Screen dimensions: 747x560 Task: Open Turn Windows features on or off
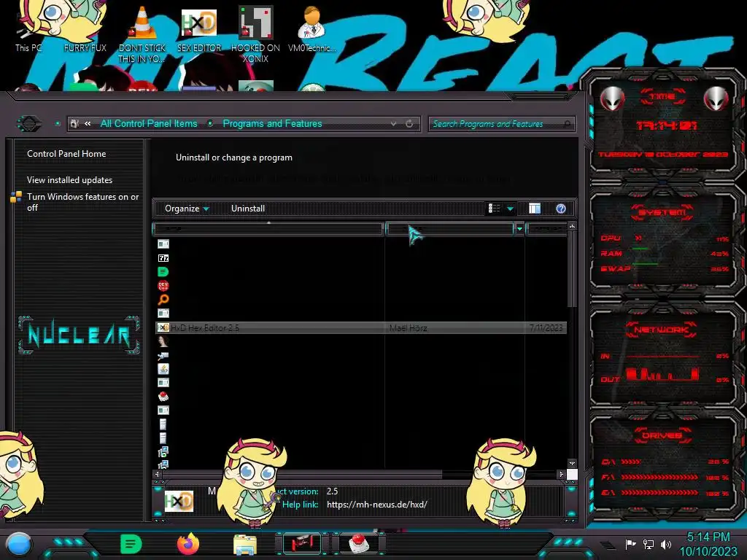[82, 202]
